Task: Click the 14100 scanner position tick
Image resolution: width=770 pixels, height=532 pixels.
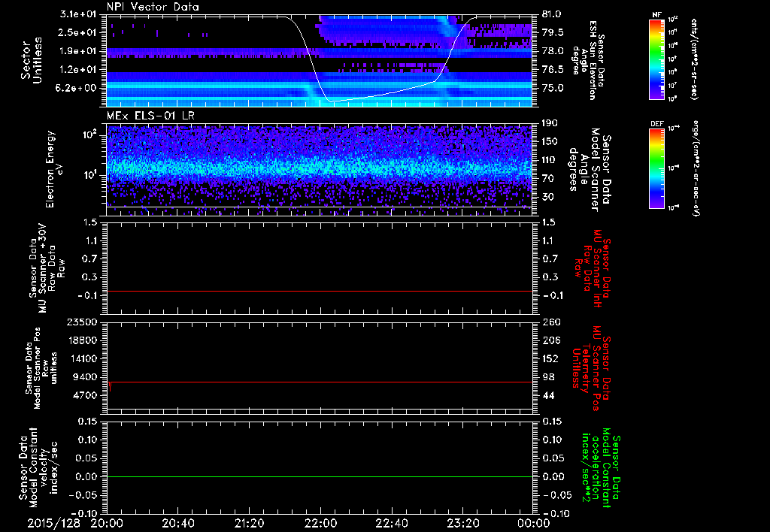Action: pos(83,358)
